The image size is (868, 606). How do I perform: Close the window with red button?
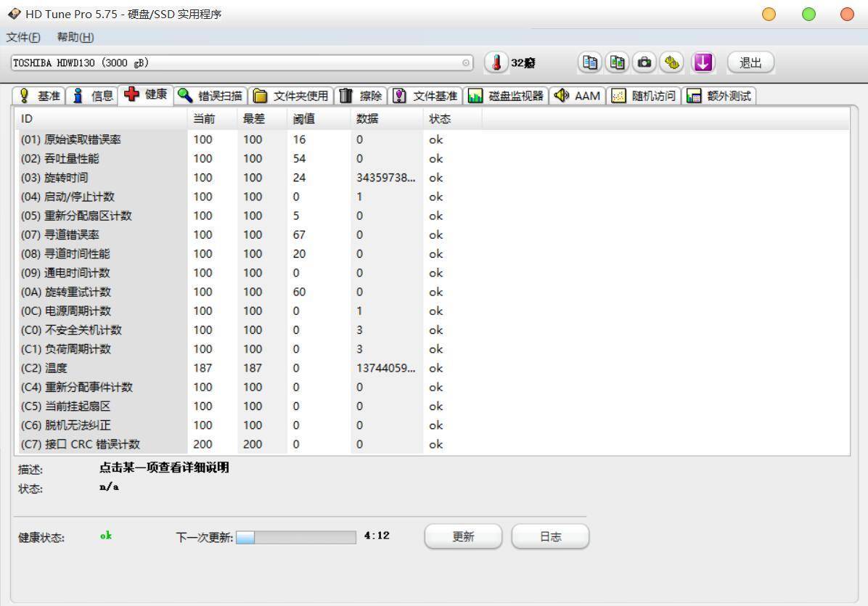click(x=847, y=14)
